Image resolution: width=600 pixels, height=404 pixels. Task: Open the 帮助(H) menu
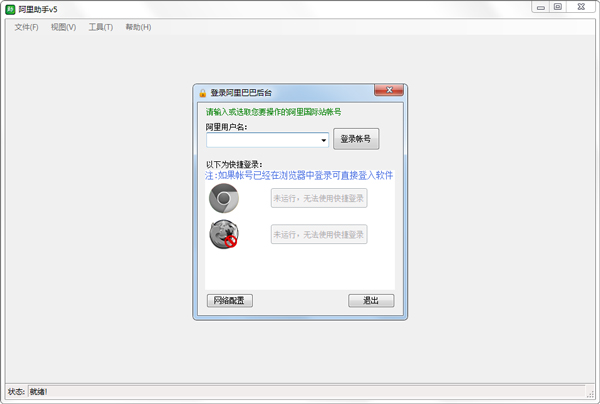138,27
